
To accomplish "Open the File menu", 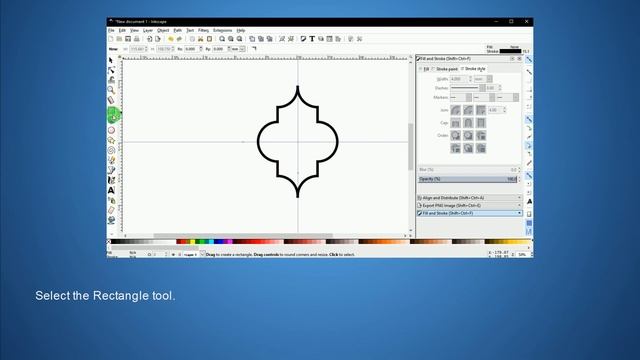I will pyautogui.click(x=111, y=30).
